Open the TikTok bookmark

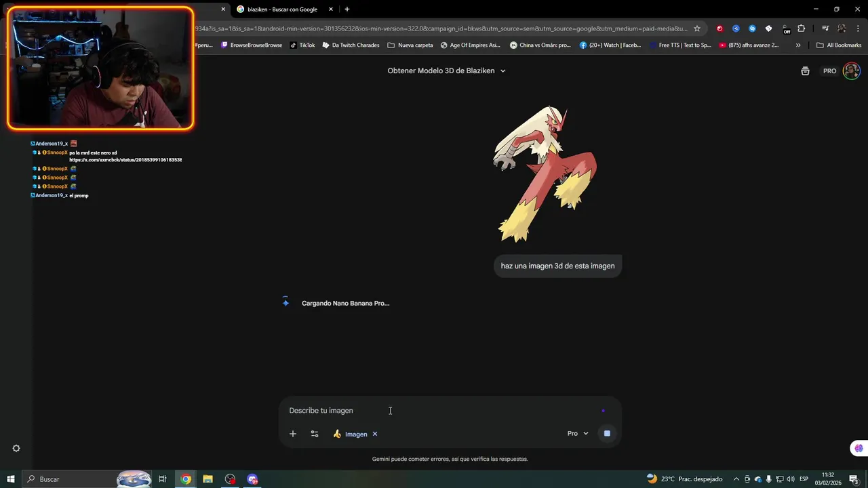pyautogui.click(x=302, y=45)
